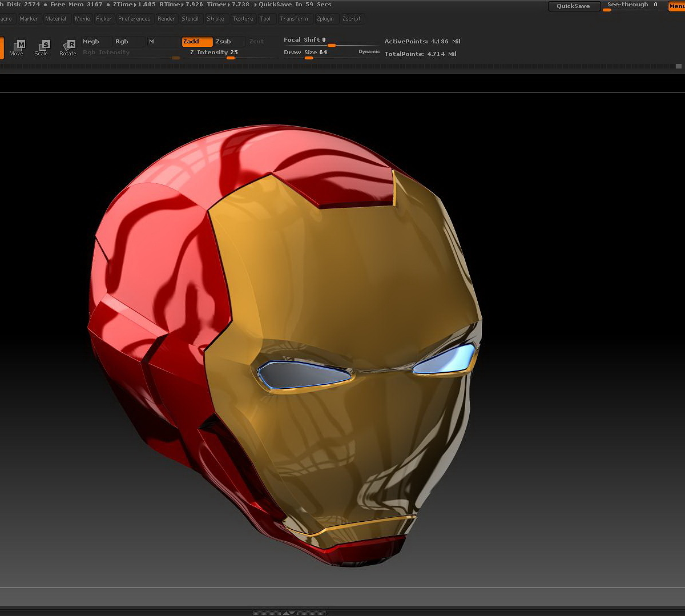685x616 pixels.
Task: Toggle Dynamic draw size
Action: click(x=369, y=52)
